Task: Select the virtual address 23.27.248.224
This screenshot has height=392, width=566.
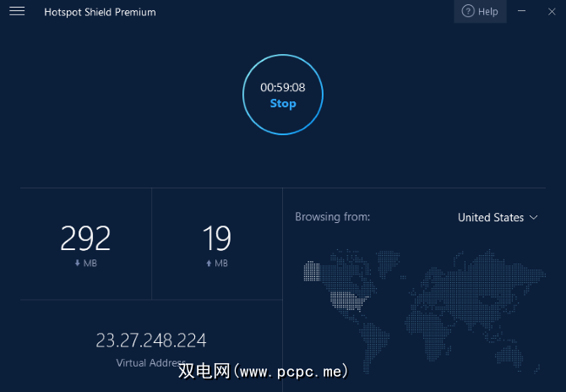Action: point(151,340)
